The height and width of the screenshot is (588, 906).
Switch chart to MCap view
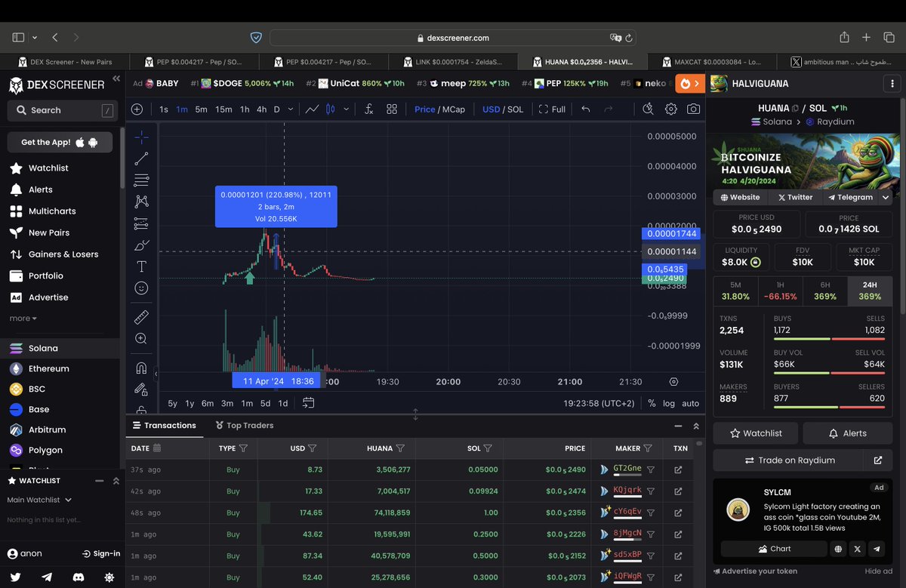click(x=454, y=109)
